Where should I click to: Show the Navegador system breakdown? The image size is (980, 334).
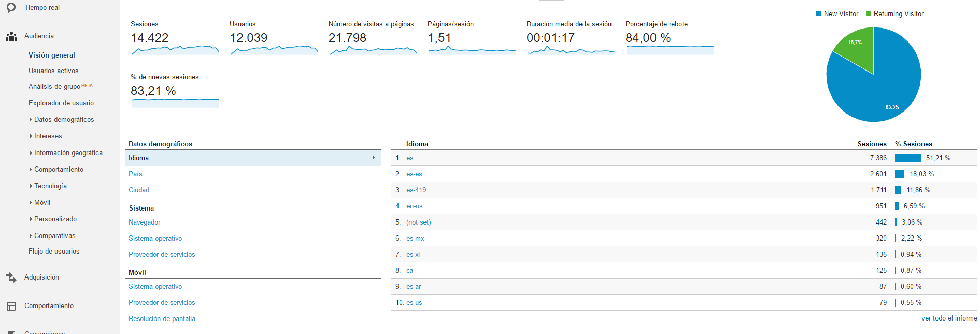[145, 222]
